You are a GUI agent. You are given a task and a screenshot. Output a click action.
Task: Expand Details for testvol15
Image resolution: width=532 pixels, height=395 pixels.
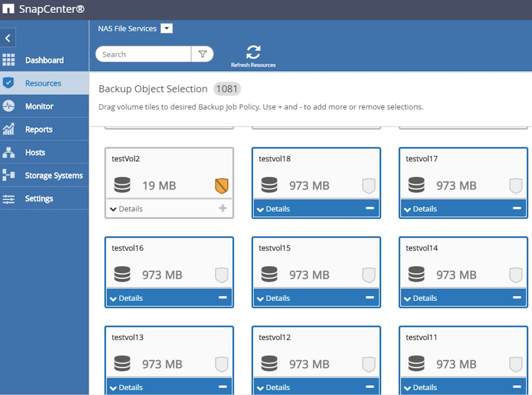274,298
